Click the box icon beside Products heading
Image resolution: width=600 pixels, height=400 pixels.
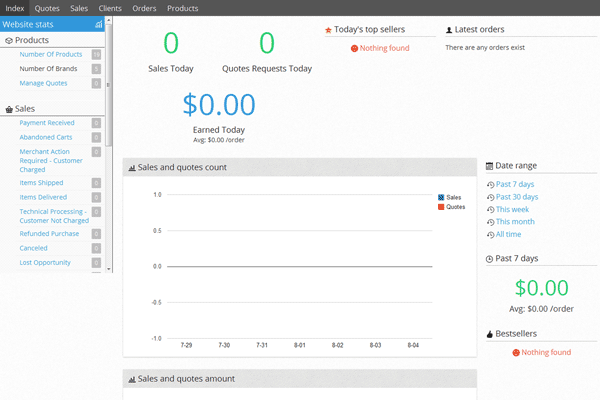tap(9, 41)
